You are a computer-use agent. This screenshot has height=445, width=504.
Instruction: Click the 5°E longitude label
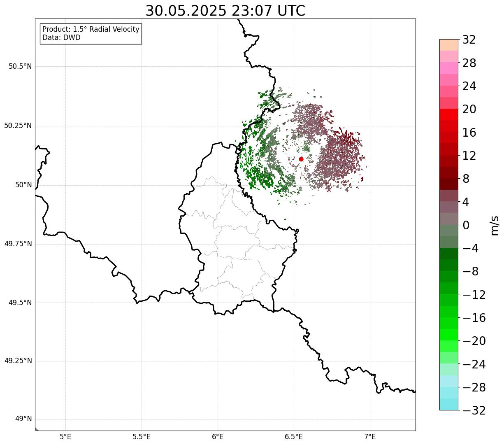(x=65, y=437)
